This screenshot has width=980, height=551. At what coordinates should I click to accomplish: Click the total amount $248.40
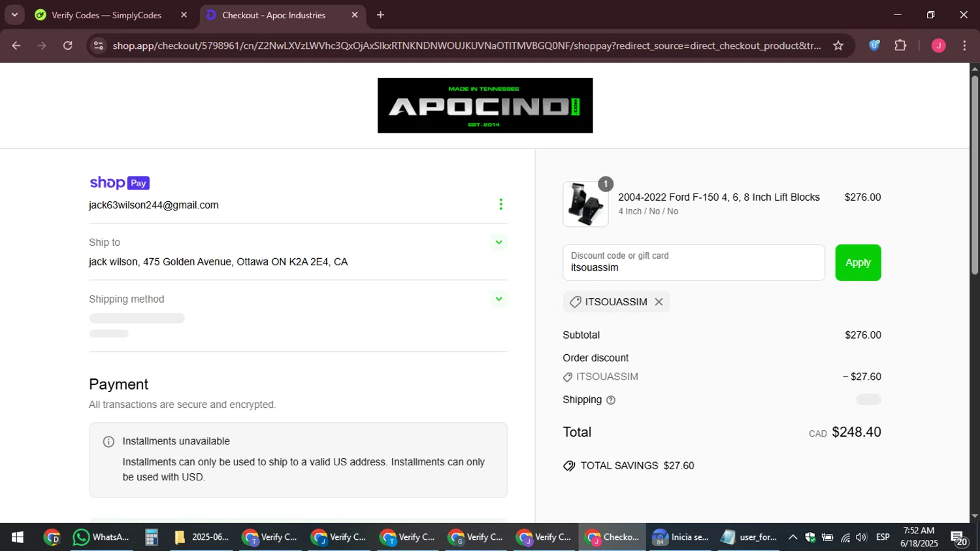(857, 432)
